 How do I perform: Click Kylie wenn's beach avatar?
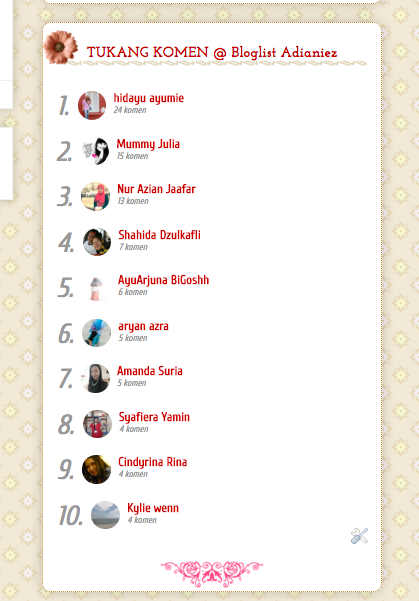[105, 515]
